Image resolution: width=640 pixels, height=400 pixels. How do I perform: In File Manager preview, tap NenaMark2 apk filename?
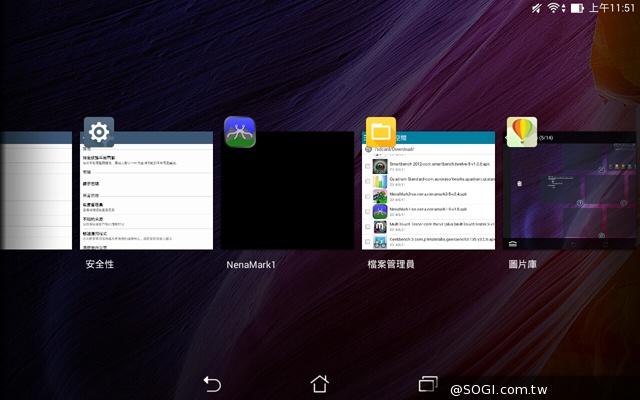tap(428, 194)
